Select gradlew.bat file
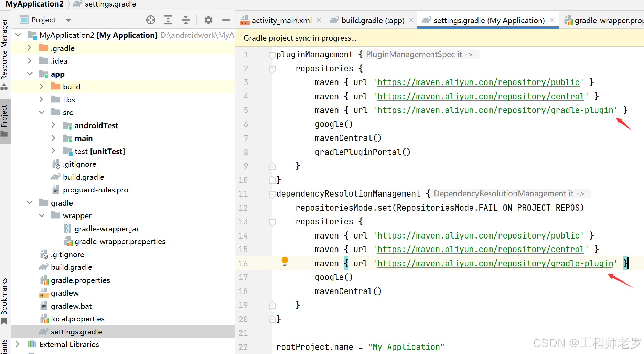The height and width of the screenshot is (354, 644). (x=71, y=306)
